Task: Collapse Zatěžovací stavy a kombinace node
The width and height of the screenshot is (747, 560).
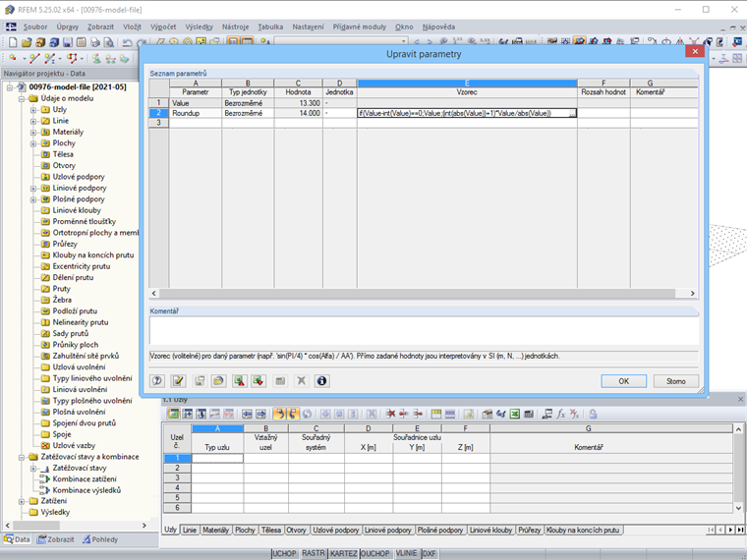Action: 22,457
